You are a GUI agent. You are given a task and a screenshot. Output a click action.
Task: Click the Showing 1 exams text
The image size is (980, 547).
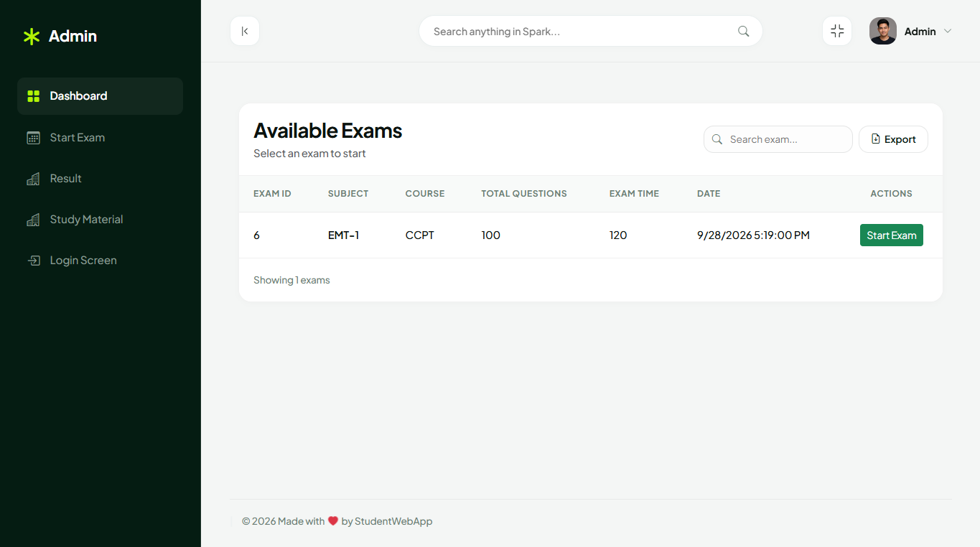(x=291, y=280)
